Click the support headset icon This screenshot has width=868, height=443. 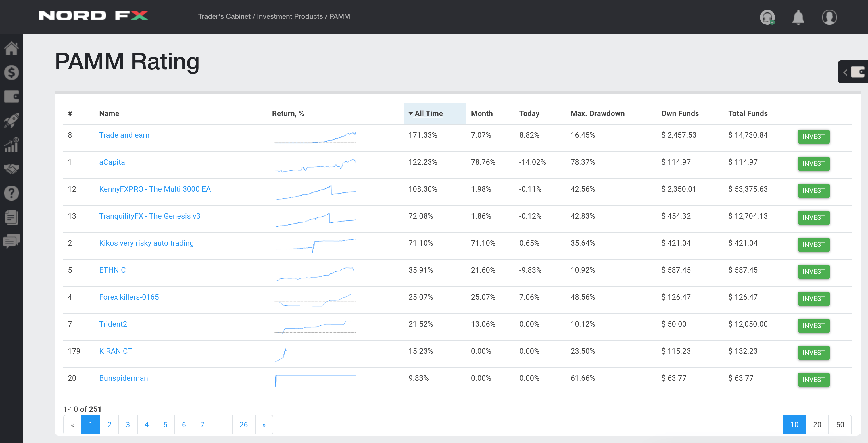coord(767,17)
